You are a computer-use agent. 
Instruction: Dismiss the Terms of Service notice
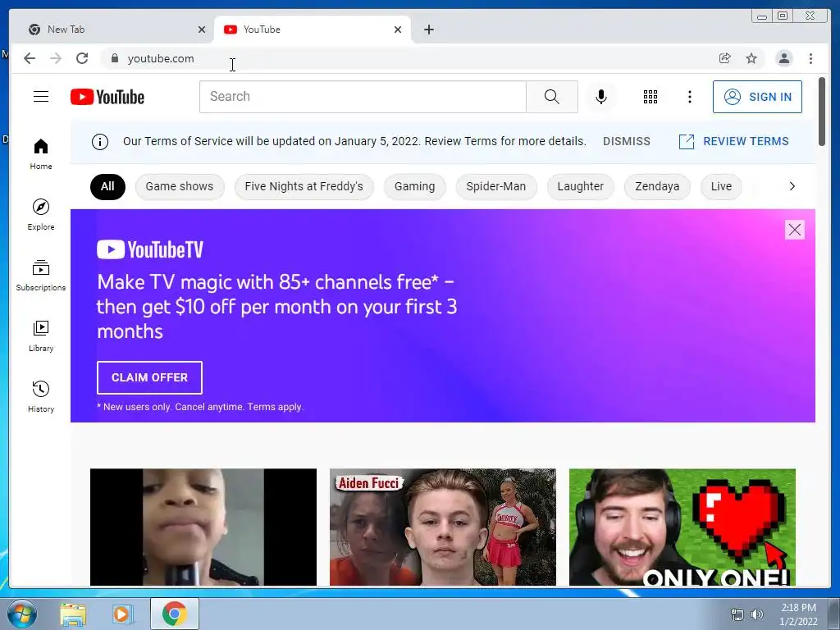point(626,141)
